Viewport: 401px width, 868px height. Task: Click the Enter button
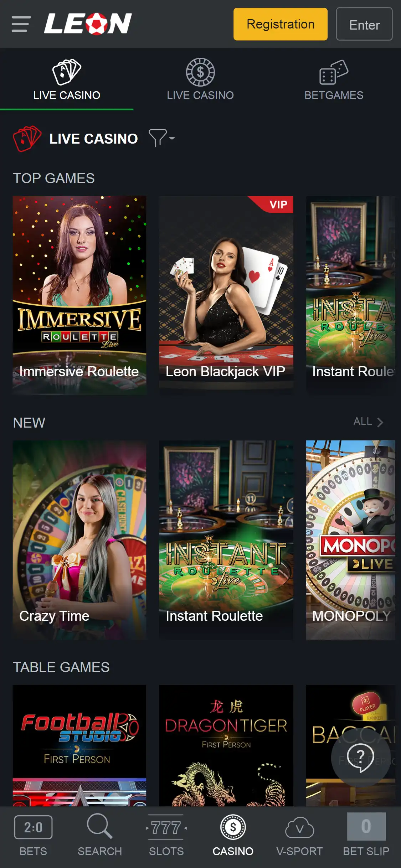click(x=364, y=24)
